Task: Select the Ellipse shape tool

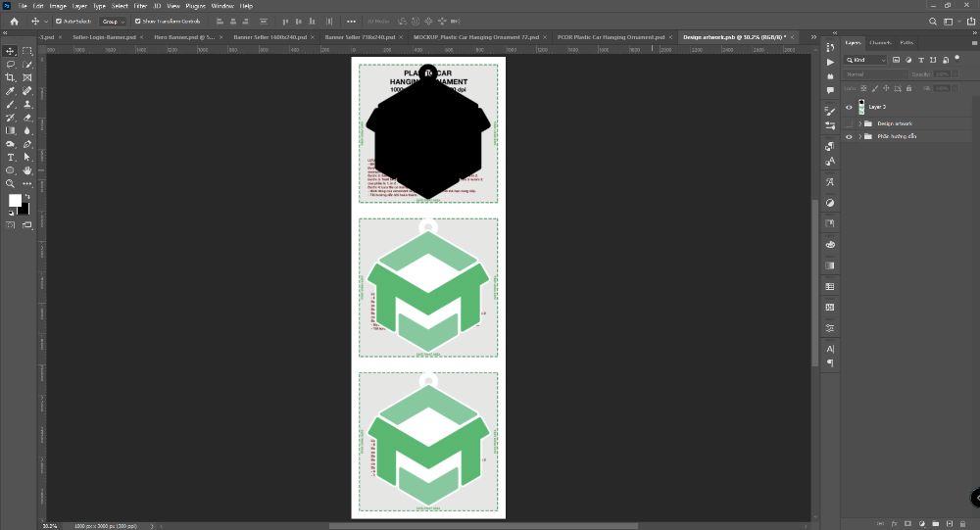Action: (x=11, y=170)
